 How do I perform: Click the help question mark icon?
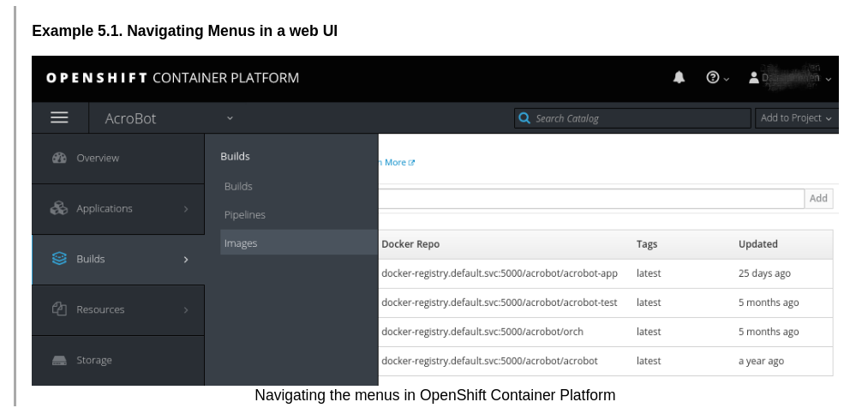coord(712,77)
